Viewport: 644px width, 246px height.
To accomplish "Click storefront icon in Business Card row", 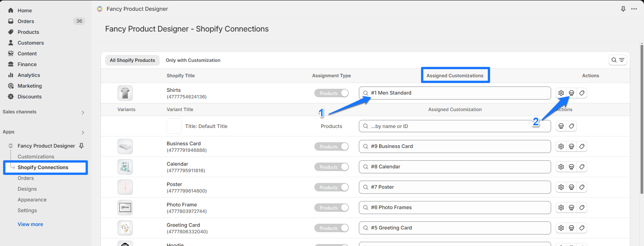I will pyautogui.click(x=571, y=146).
